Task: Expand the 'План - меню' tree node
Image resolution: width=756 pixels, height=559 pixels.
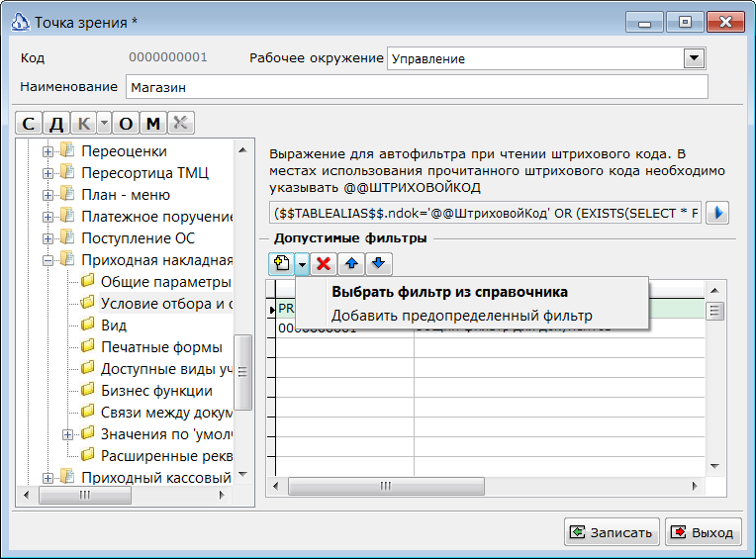Action: 47,195
